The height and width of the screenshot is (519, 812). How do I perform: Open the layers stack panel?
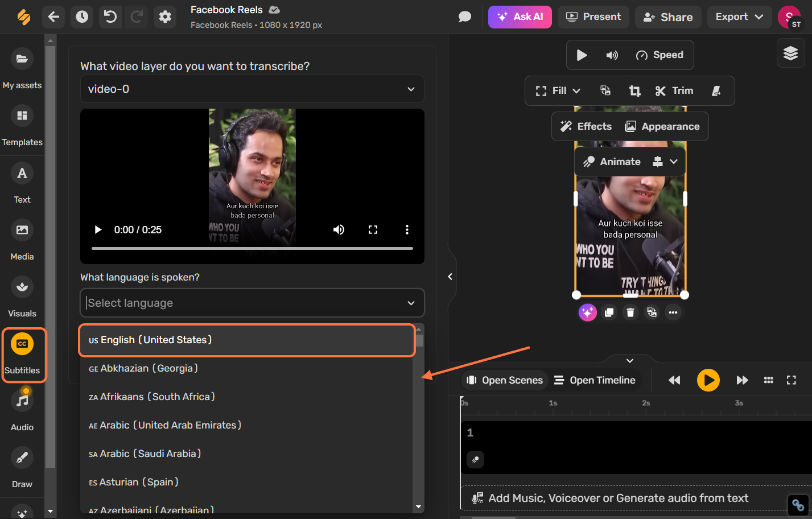791,53
